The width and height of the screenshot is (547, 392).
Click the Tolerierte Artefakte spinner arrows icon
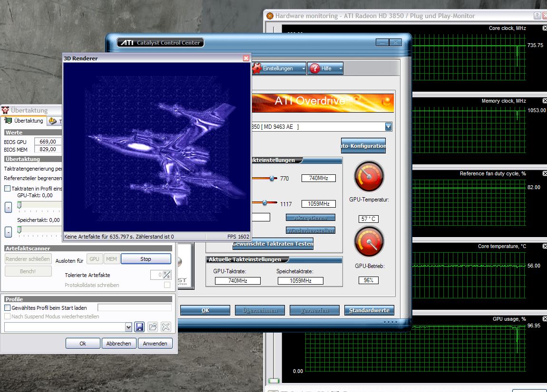click(167, 275)
